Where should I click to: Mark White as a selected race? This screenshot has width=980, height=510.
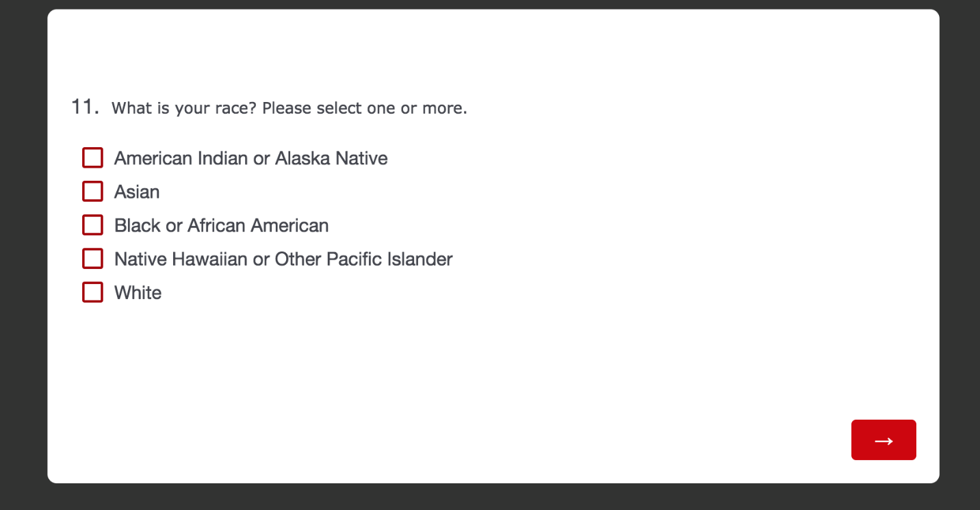click(92, 292)
